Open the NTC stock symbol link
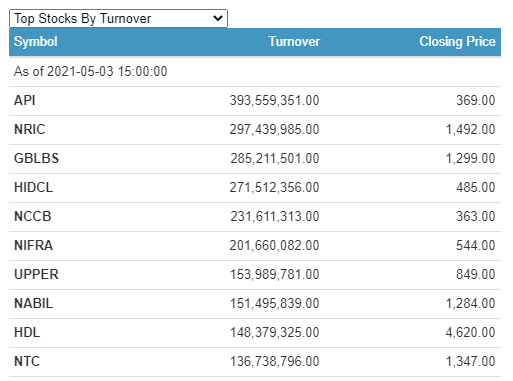 (27, 361)
